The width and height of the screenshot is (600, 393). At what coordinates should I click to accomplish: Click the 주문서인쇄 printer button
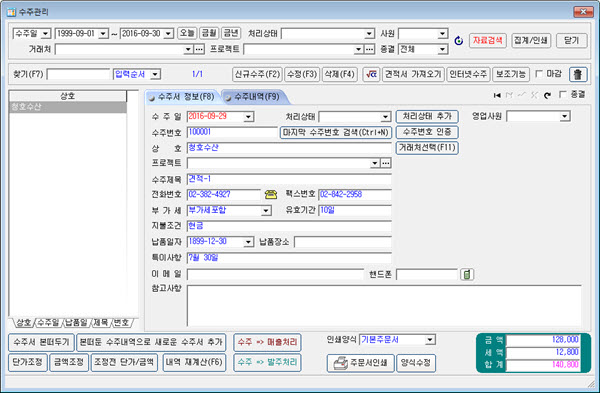coord(360,363)
